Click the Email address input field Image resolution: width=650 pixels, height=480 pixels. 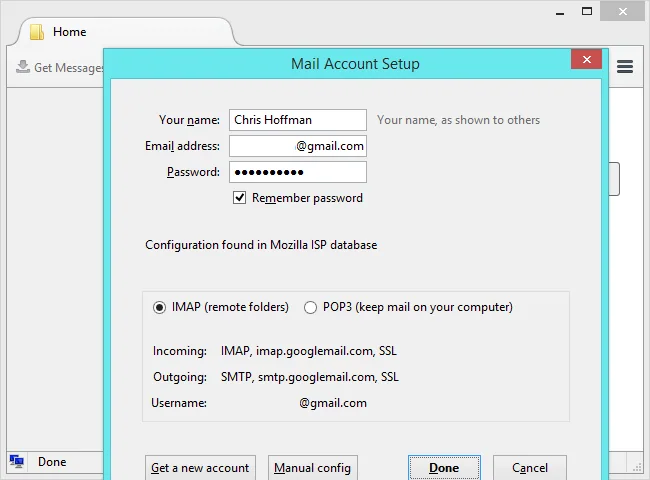[298, 146]
